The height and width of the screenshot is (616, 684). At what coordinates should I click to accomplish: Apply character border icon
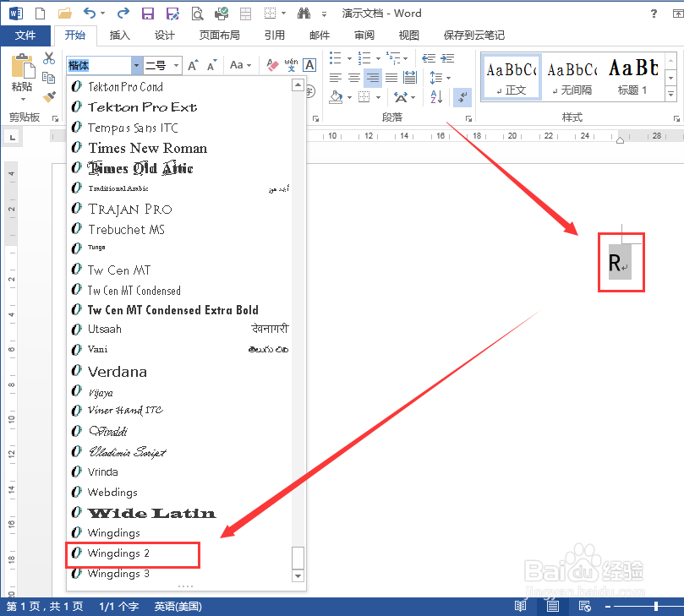coord(309,65)
